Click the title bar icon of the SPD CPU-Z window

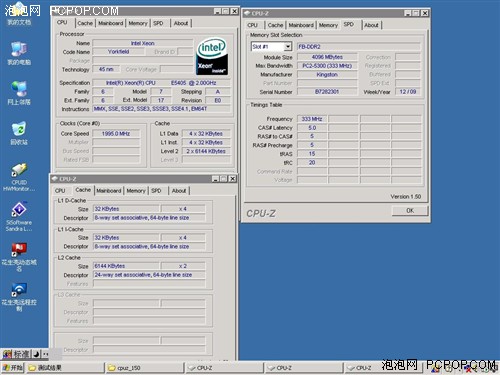click(247, 13)
